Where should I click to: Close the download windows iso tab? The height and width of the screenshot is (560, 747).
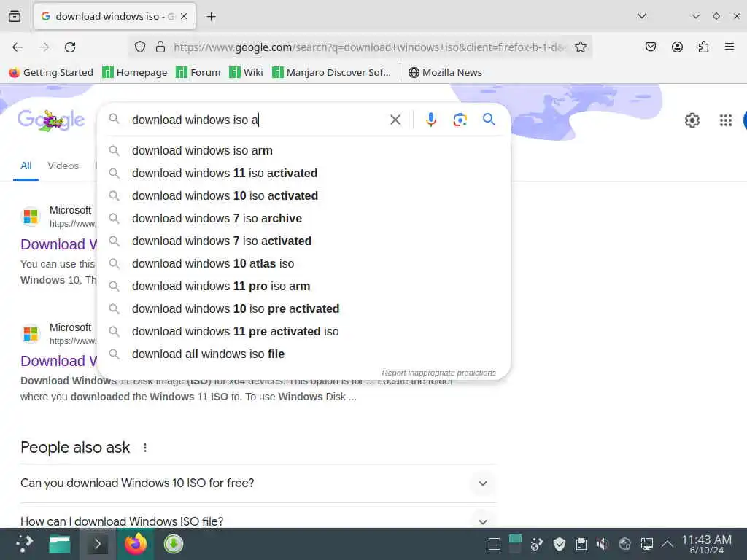tap(184, 16)
